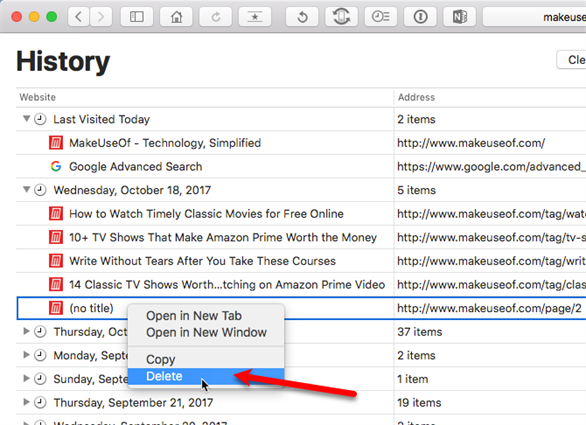The height and width of the screenshot is (425, 586).
Task: Click the http://www.makeuseof.com/ address cell
Action: 471,143
